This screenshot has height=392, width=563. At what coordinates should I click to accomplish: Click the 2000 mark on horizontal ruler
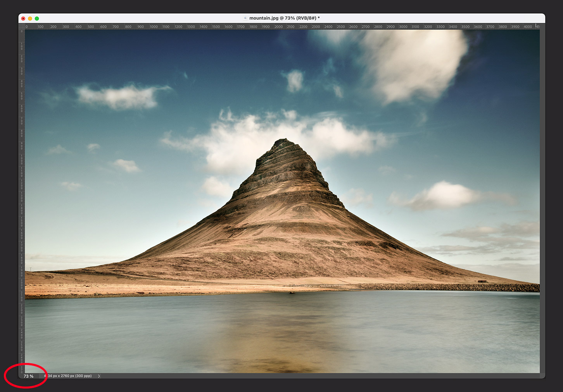click(x=278, y=27)
